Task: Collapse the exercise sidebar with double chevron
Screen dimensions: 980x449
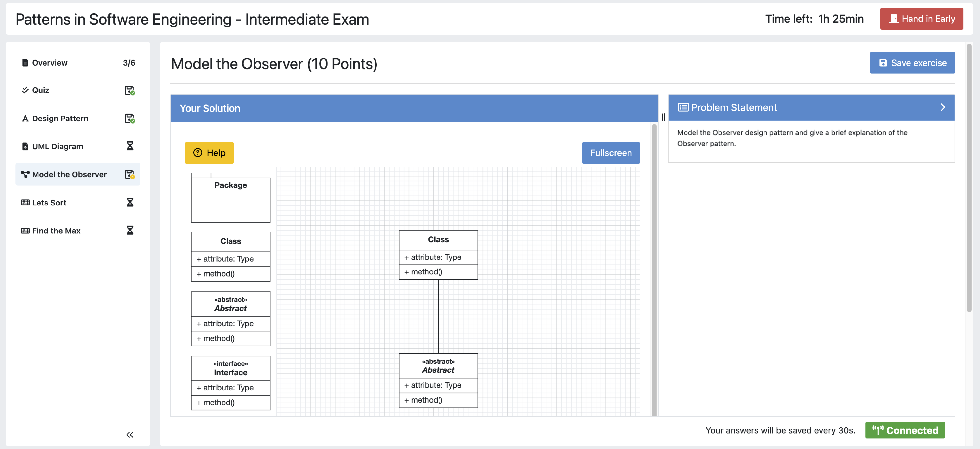Action: [x=130, y=435]
